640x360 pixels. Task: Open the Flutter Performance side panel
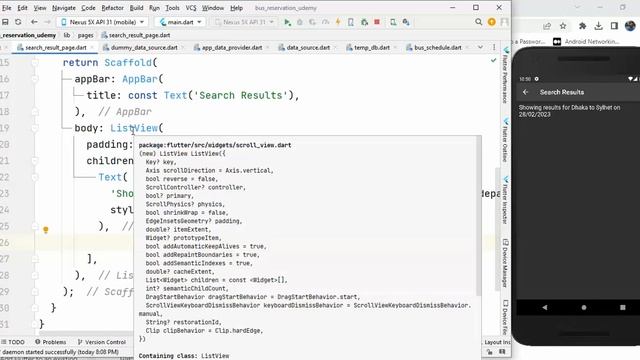(506, 76)
